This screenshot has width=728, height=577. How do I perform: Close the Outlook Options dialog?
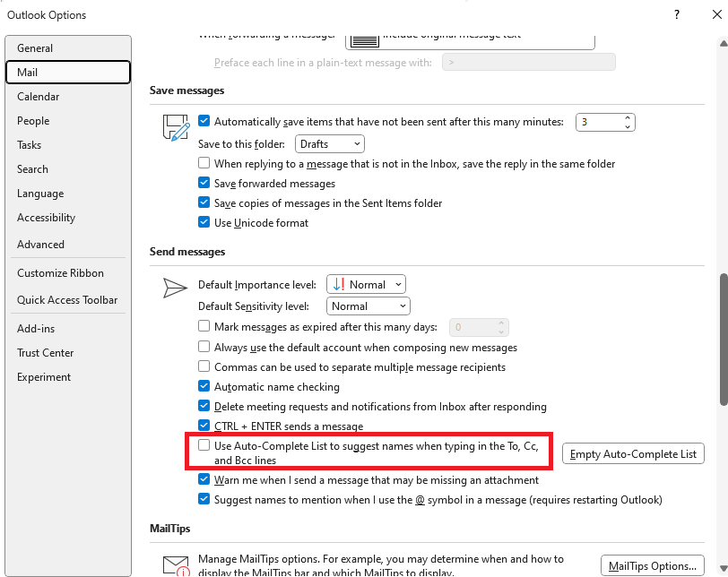(717, 15)
